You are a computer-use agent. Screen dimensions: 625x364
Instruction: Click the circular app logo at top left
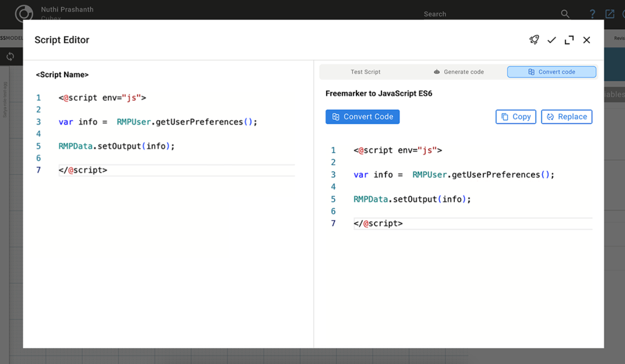coord(24,14)
